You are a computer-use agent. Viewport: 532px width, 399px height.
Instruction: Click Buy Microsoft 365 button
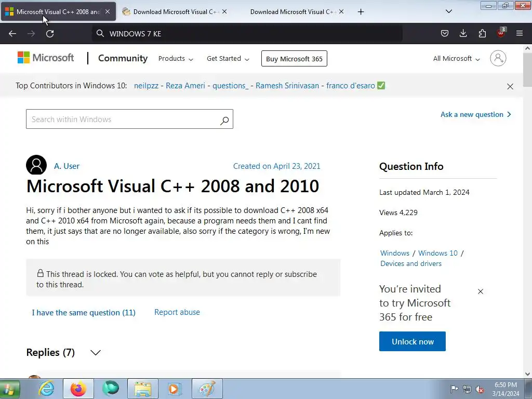[294, 59]
